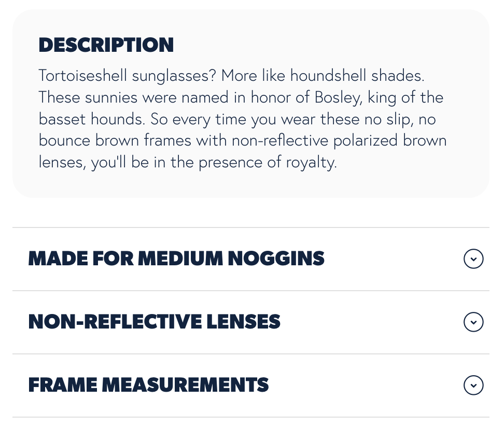Image resolution: width=504 pixels, height=428 pixels.
Task: Select the DESCRIPTION heading
Action: coord(106,45)
